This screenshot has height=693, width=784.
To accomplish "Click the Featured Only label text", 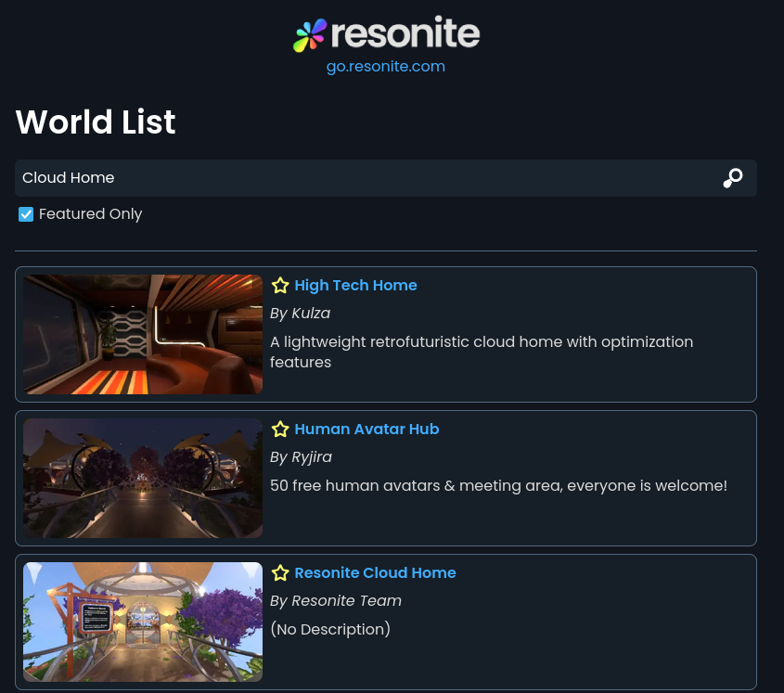I will (91, 214).
